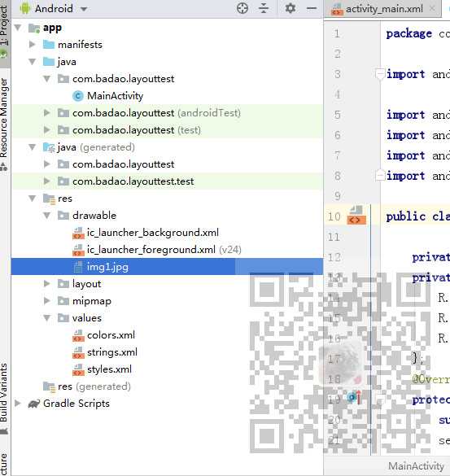Click the fold marker at line 8
This screenshot has height=476, width=450.
coord(379,176)
